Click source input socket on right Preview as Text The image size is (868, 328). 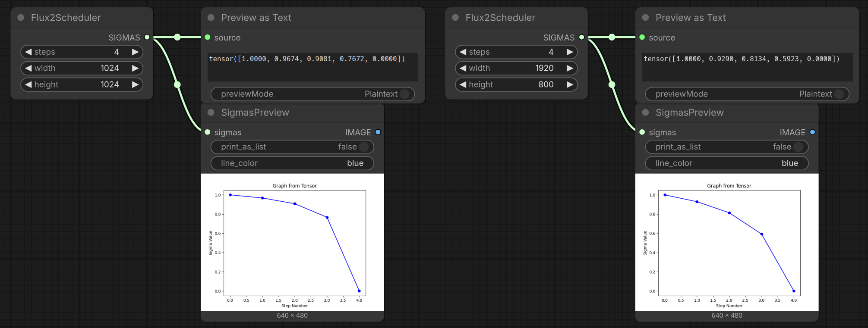(x=642, y=37)
